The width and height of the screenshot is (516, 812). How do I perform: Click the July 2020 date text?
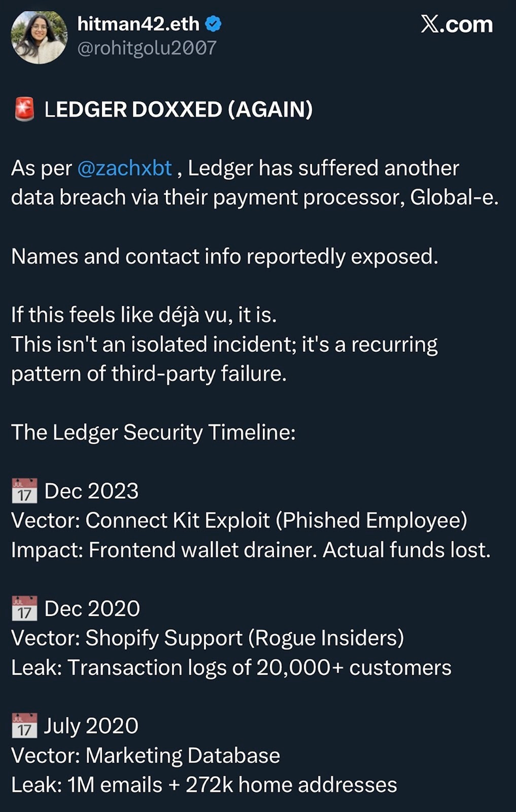coord(92,725)
